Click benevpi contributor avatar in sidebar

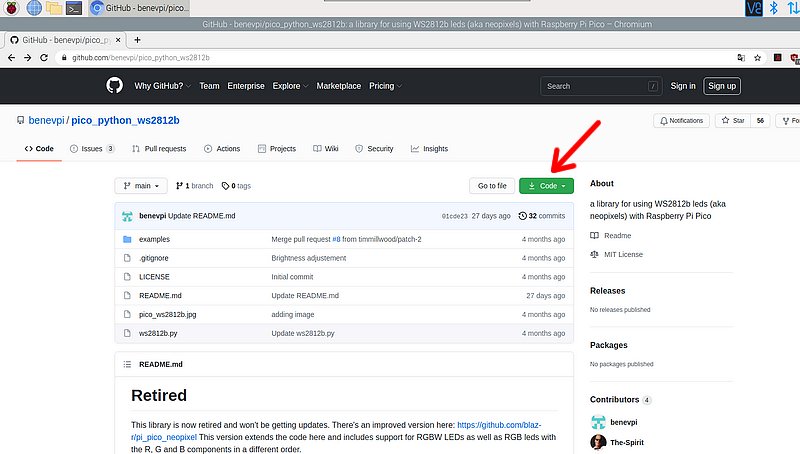[598, 422]
